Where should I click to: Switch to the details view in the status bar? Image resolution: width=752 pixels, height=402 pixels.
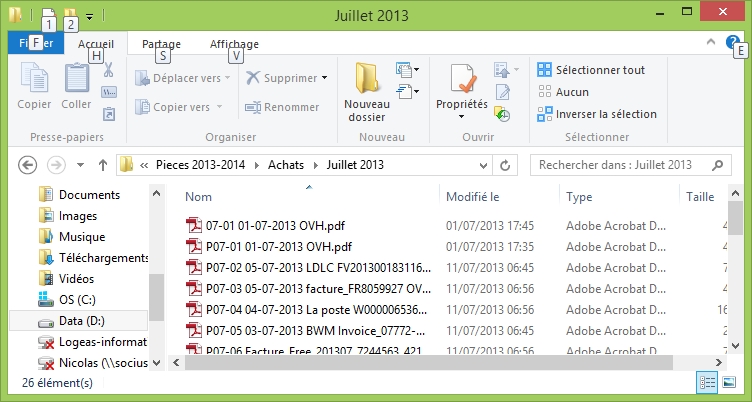click(708, 383)
